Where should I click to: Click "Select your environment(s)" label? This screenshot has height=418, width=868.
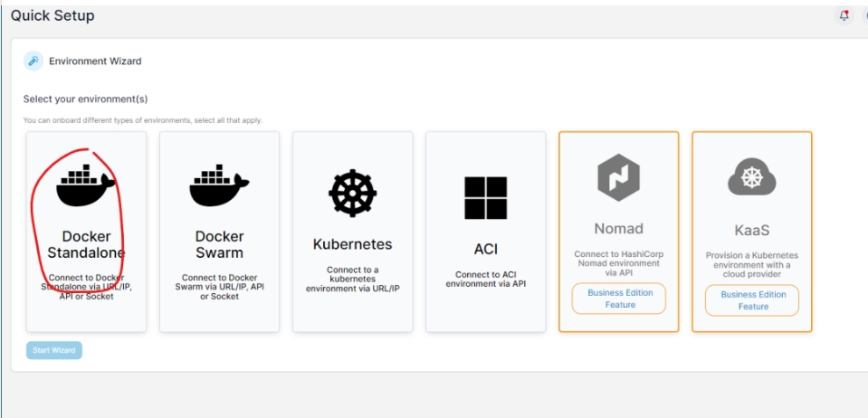click(85, 100)
